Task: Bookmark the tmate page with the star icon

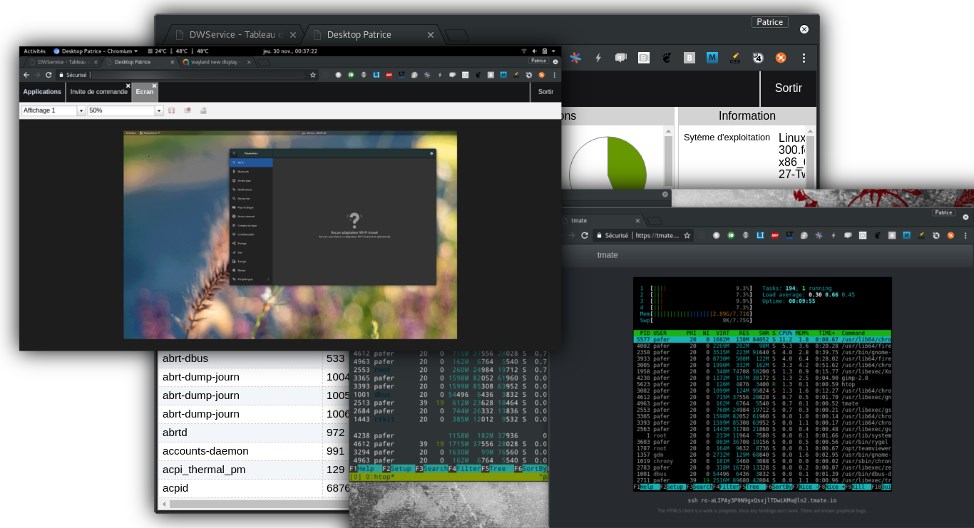Action: click(x=687, y=235)
